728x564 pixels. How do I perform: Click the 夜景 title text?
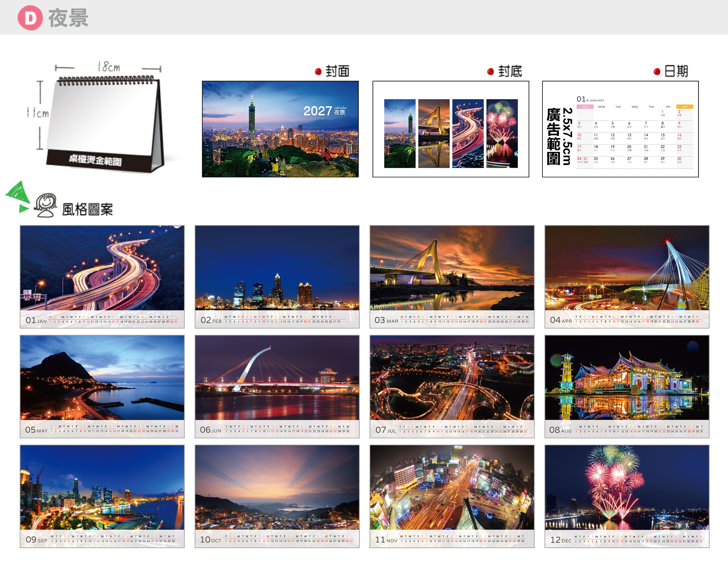point(69,18)
